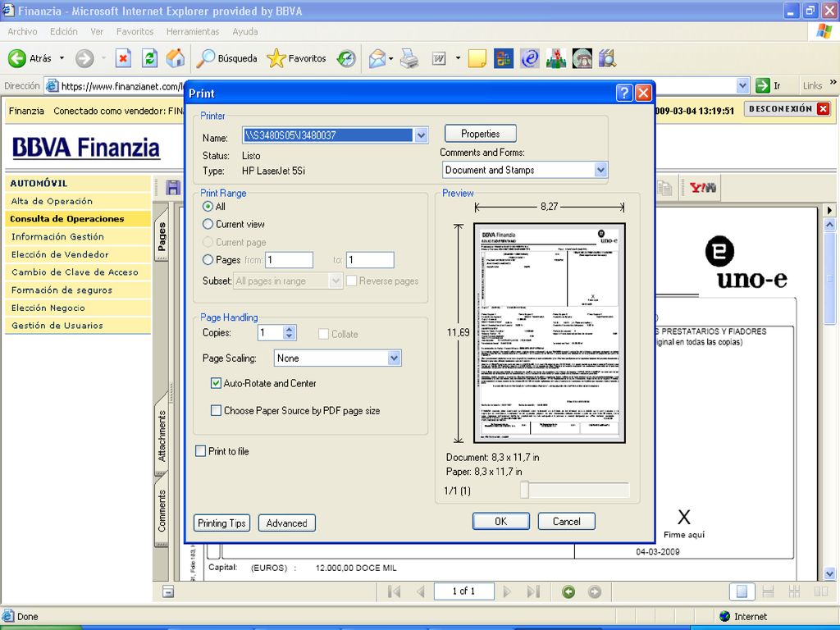Open the Favoritos menu

point(135,32)
